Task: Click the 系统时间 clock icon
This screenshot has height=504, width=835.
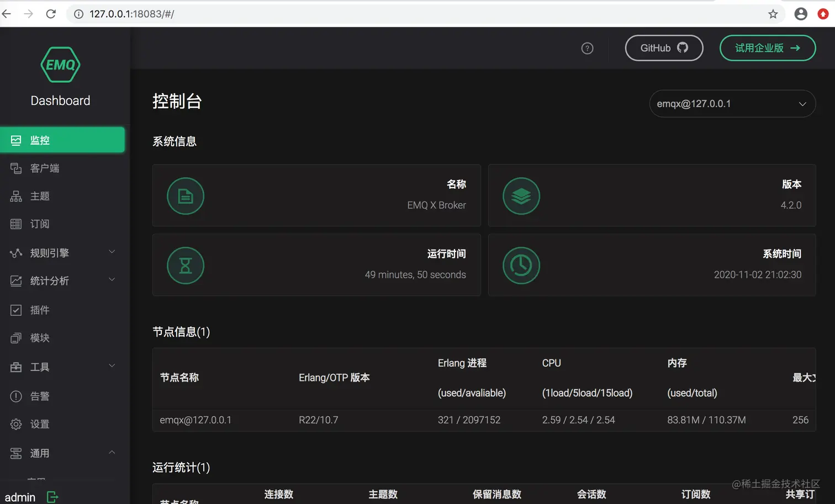Action: [x=521, y=266]
